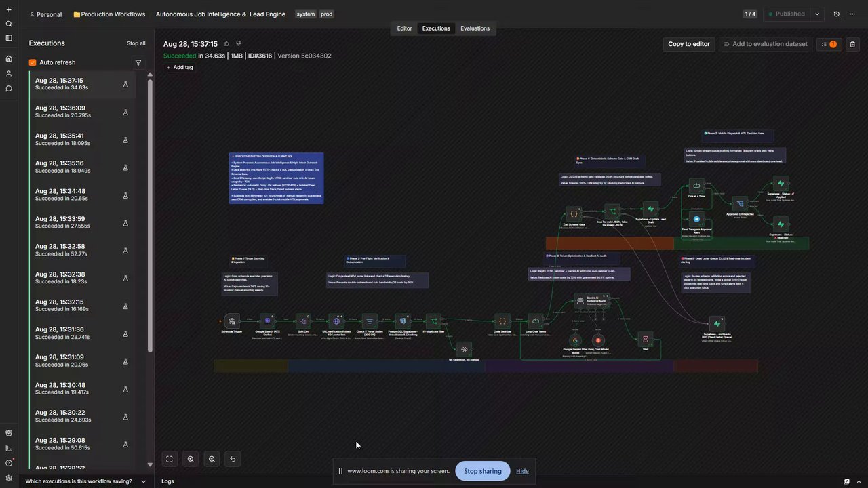Image resolution: width=868 pixels, height=488 pixels.
Task: Open execution Aug 28, 15:31:36
Action: 82,333
